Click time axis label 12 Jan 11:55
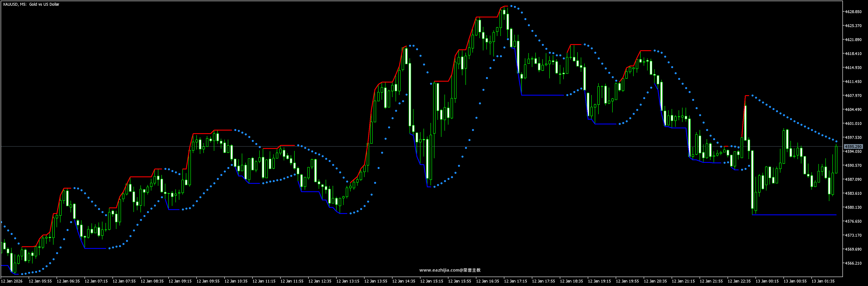 pos(292,281)
